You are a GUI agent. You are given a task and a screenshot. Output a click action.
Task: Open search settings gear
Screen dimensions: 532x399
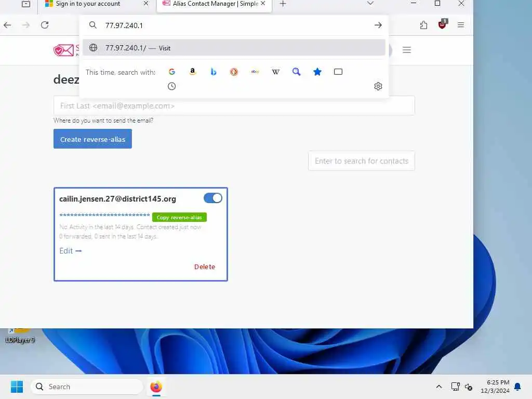pos(378,86)
